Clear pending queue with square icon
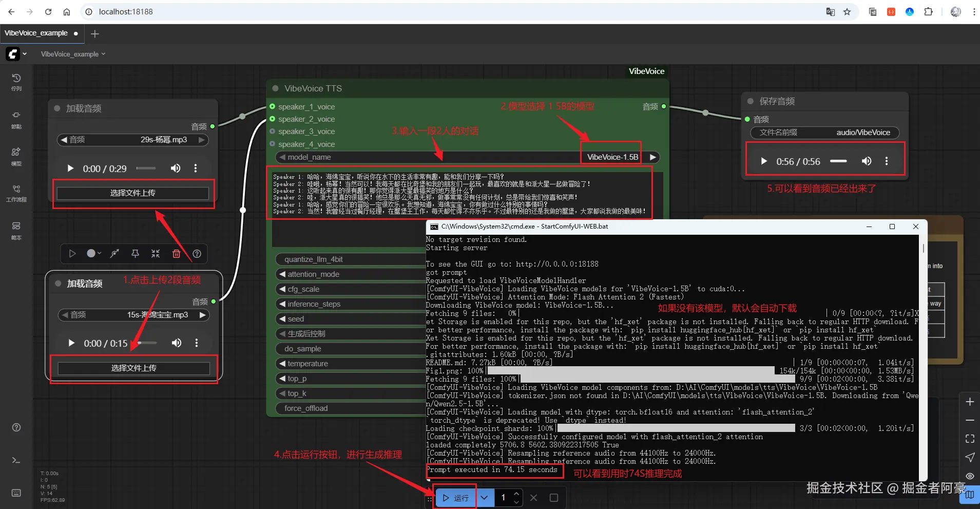This screenshot has width=980, height=509. coord(554,498)
